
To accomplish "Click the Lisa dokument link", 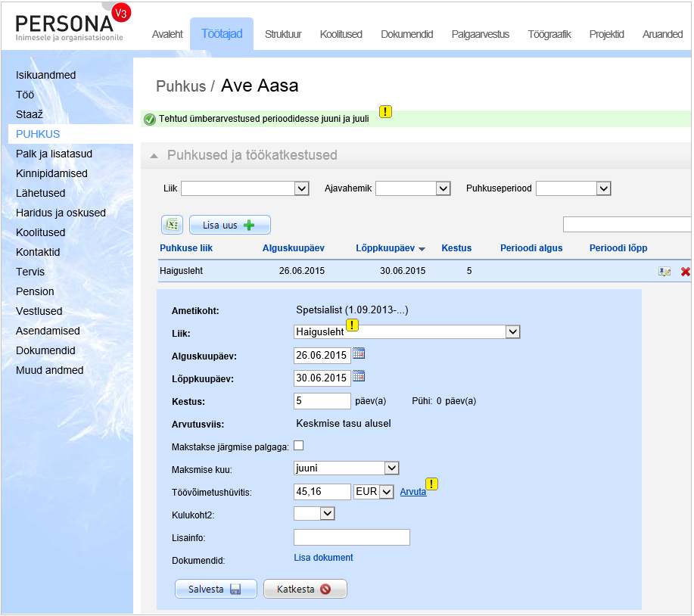I will pyautogui.click(x=323, y=558).
